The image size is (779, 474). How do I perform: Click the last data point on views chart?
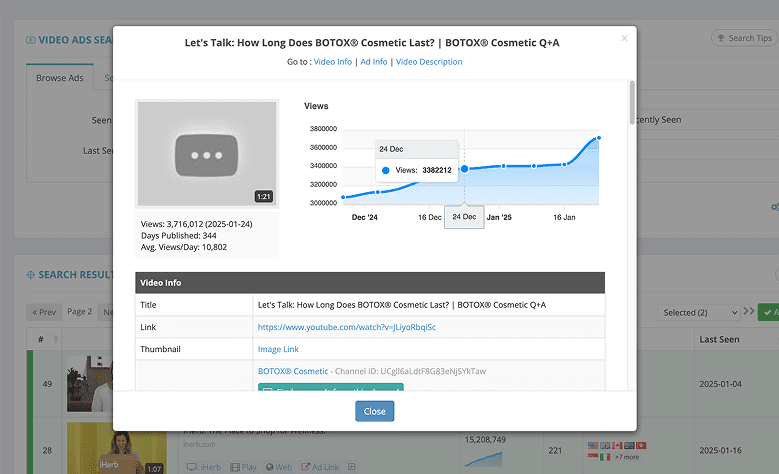click(599, 138)
